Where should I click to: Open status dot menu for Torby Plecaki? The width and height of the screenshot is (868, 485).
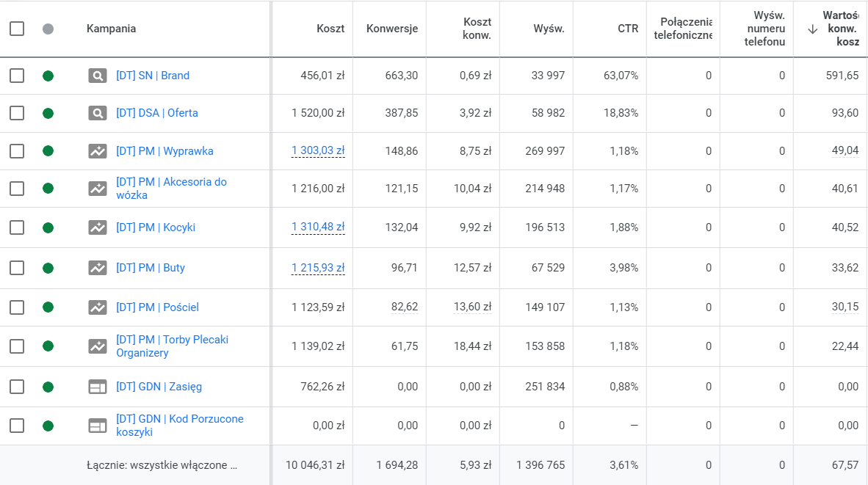point(48,346)
